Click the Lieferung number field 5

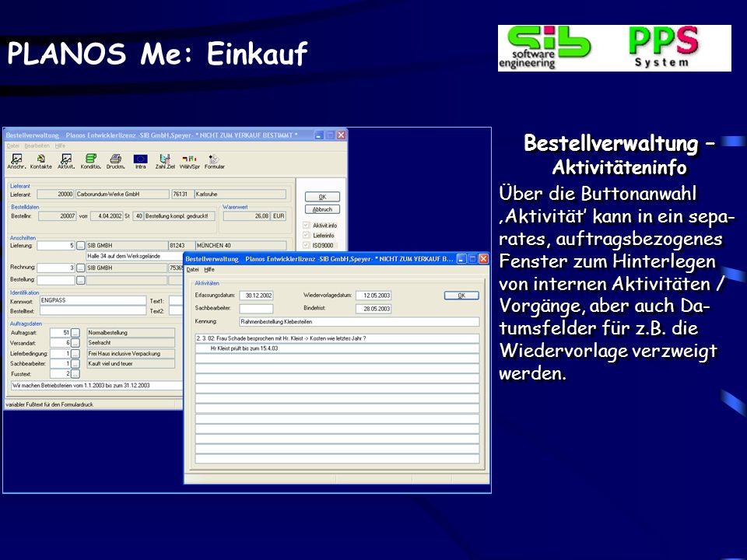pyautogui.click(x=56, y=246)
